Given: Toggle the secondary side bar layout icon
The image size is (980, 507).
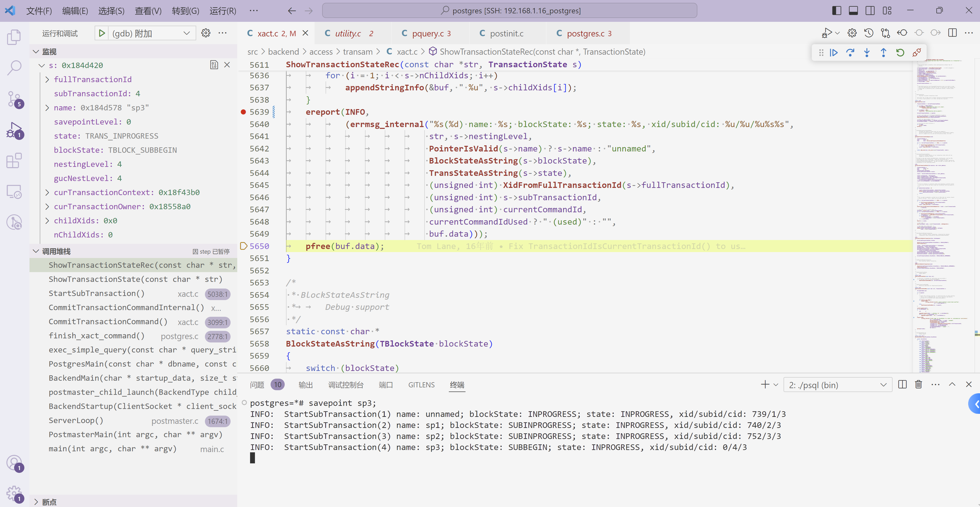Looking at the screenshot, I should pyautogui.click(x=870, y=11).
